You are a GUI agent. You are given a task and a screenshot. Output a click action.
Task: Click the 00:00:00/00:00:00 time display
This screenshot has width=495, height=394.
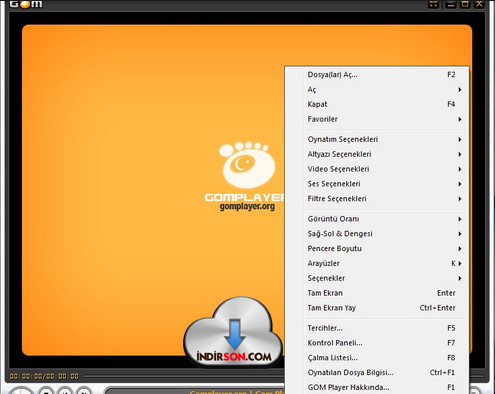pyautogui.click(x=44, y=376)
